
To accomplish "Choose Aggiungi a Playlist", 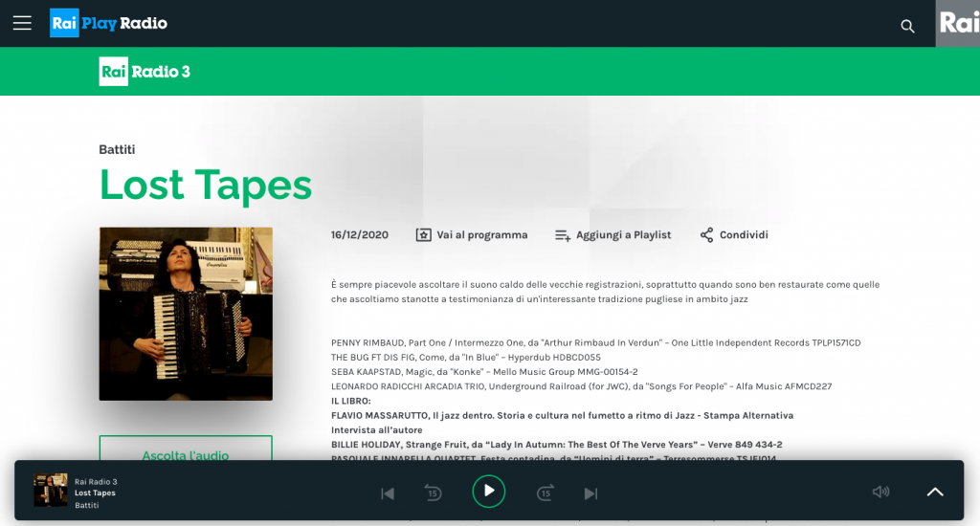I will (x=623, y=235).
